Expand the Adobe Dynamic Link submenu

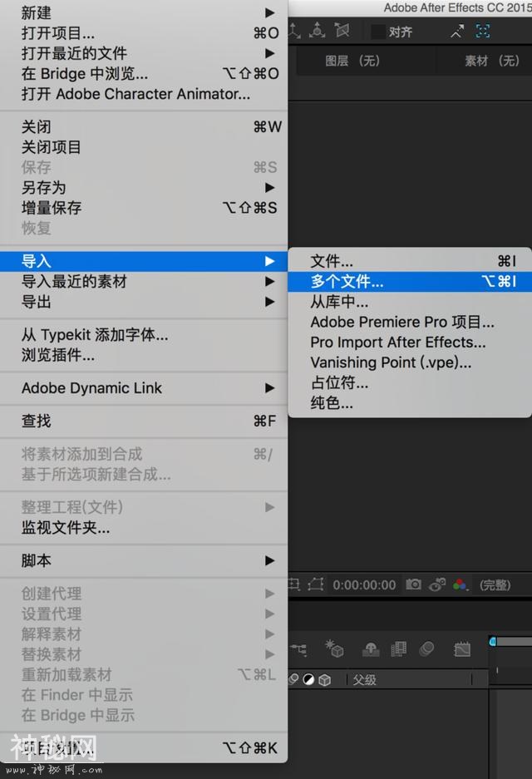pos(144,388)
